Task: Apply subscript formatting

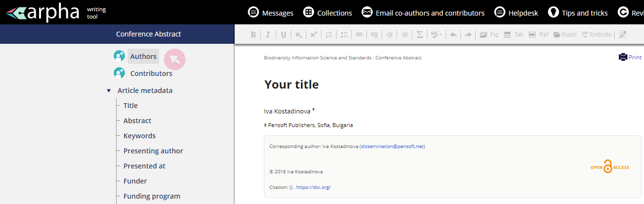Action: point(298,35)
